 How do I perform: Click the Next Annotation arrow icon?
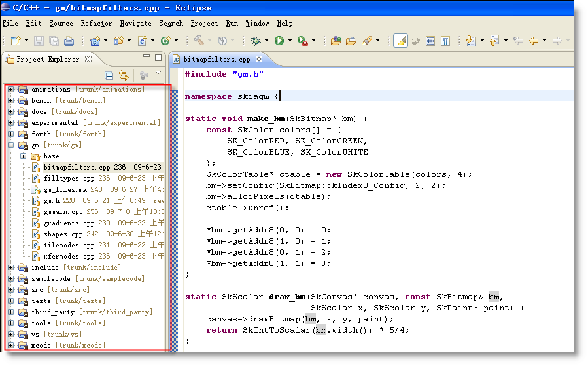pos(470,41)
